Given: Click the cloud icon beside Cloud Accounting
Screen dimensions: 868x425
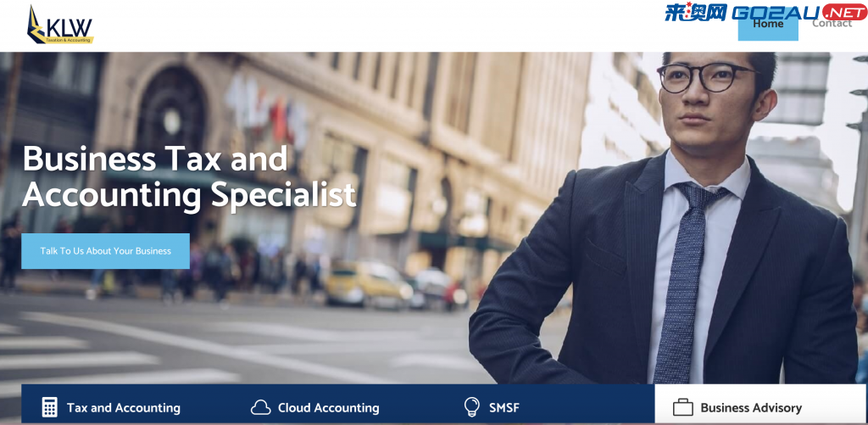Looking at the screenshot, I should [x=261, y=408].
